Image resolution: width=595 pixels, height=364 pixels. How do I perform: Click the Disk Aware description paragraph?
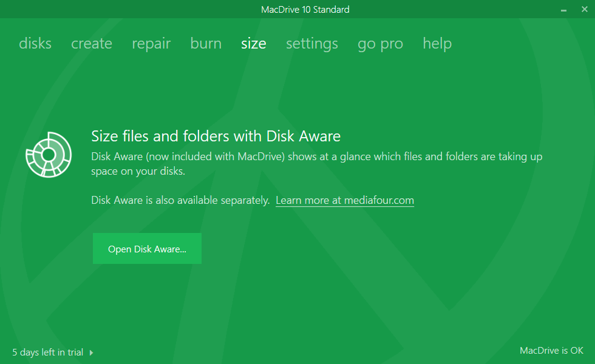pyautogui.click(x=316, y=164)
